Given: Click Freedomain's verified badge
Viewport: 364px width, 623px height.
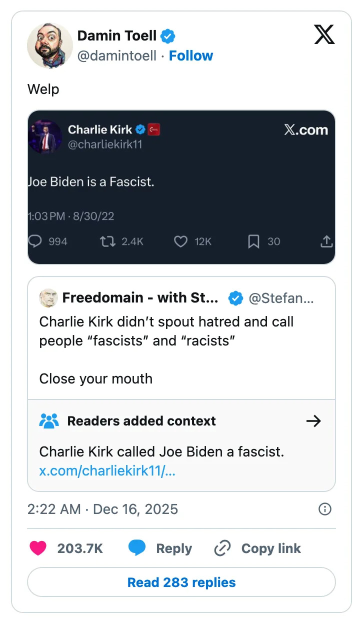Looking at the screenshot, I should pos(235,298).
